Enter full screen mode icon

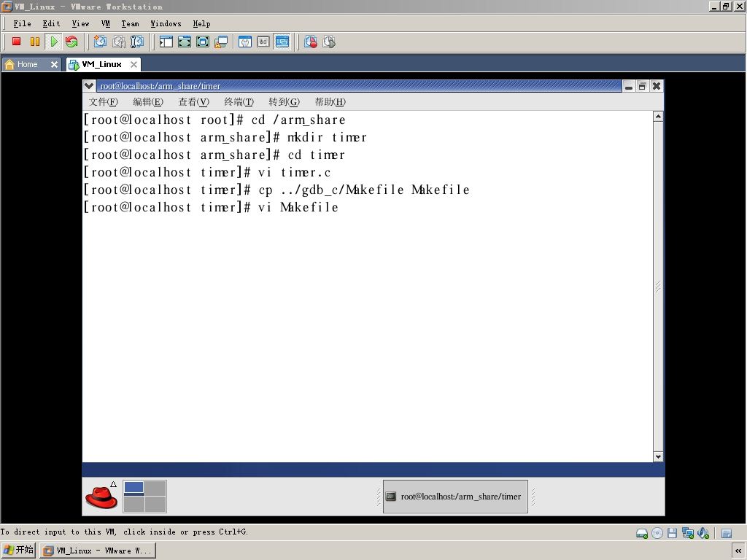(203, 42)
